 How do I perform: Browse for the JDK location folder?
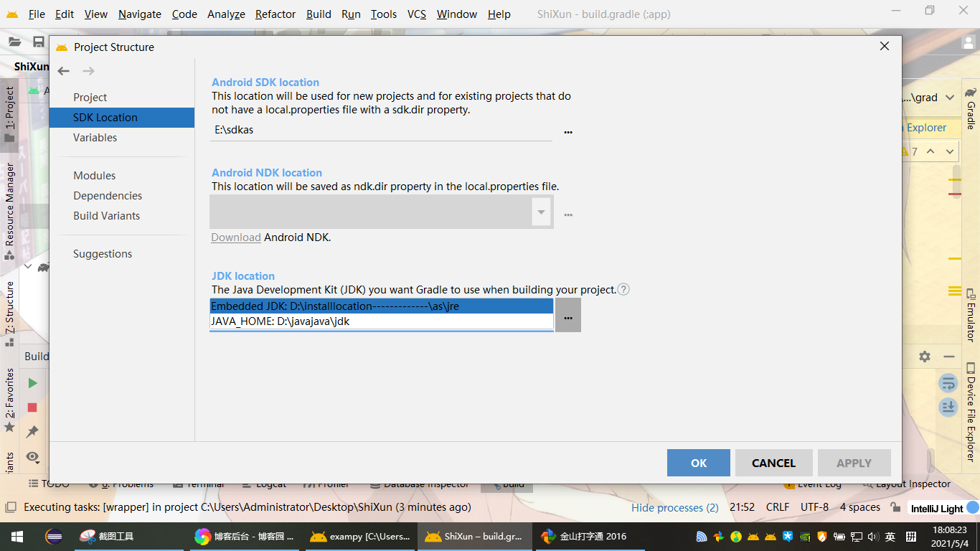click(x=568, y=316)
